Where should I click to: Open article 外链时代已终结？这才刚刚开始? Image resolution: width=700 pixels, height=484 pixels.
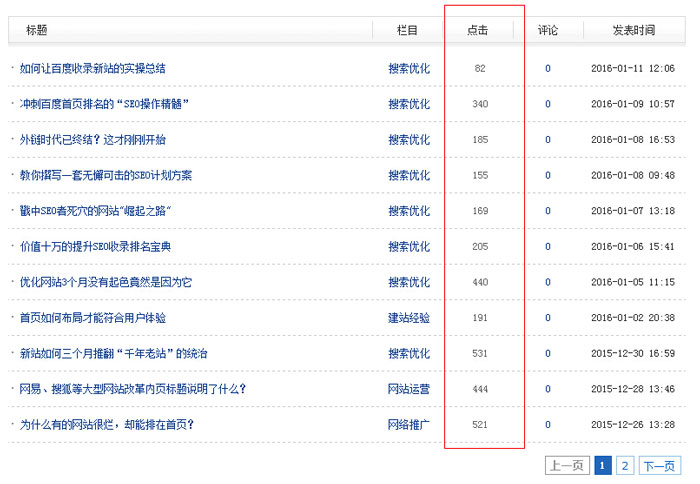pyautogui.click(x=92, y=140)
